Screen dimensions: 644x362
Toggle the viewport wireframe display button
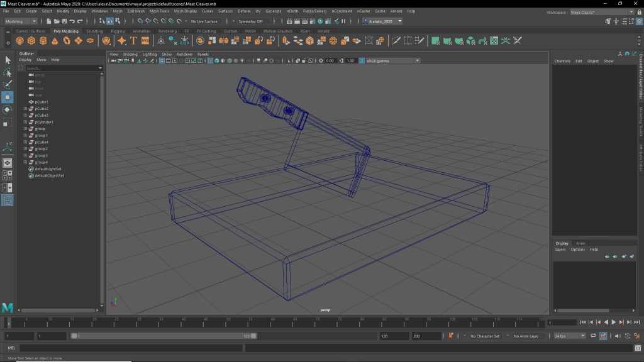[x=210, y=61]
